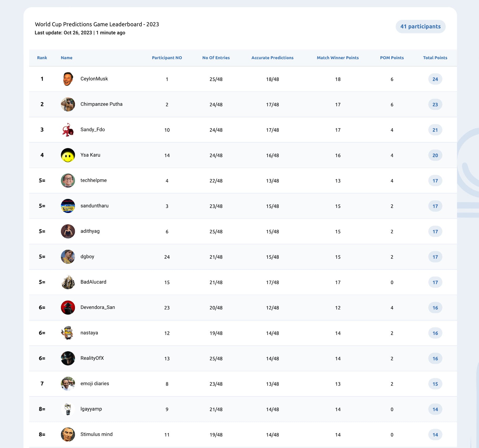Click Ysa Karu's smiley face avatar
This screenshot has height=448, width=479.
click(x=68, y=155)
